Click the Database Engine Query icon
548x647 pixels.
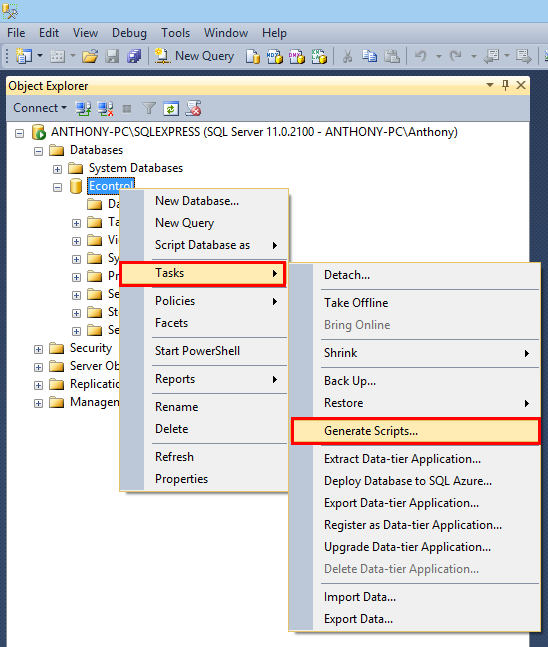coord(253,56)
